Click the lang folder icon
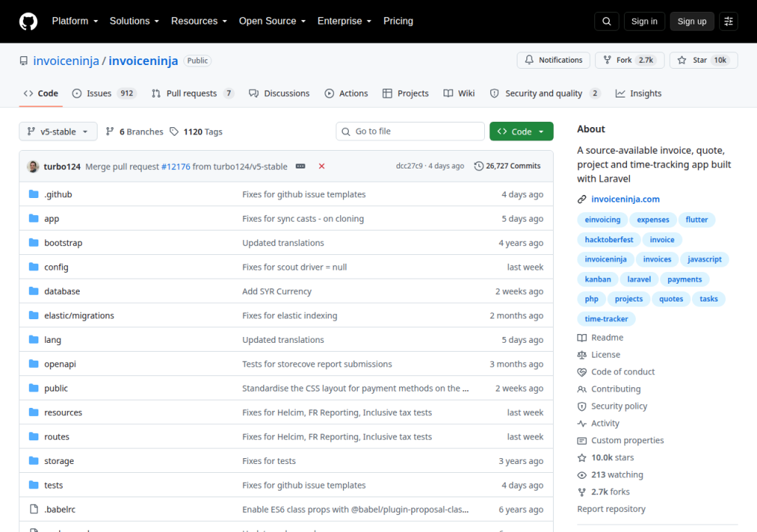Image resolution: width=757 pixels, height=532 pixels. [33, 339]
